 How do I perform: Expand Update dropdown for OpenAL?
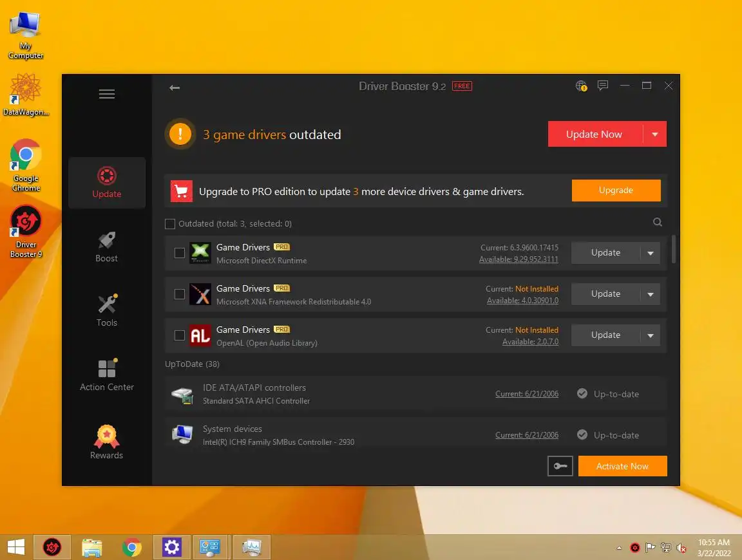[650, 335]
